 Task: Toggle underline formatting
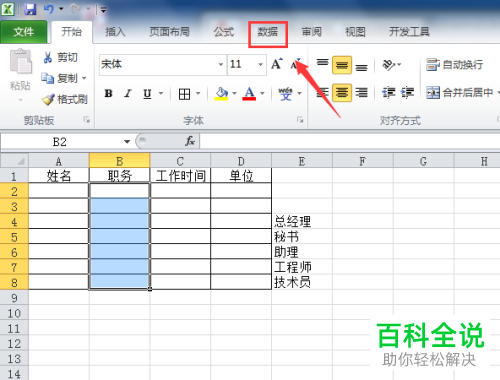(147, 94)
